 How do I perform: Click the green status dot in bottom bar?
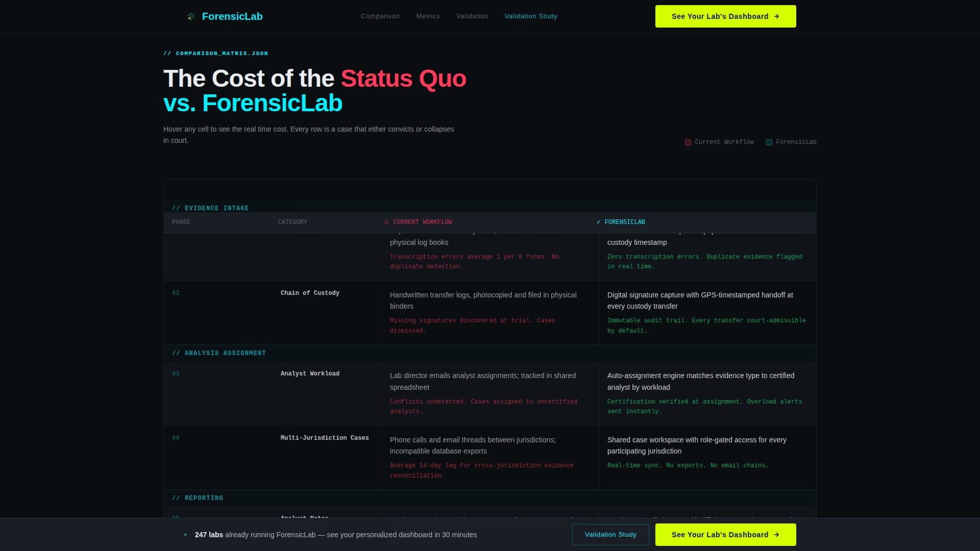[x=185, y=535]
